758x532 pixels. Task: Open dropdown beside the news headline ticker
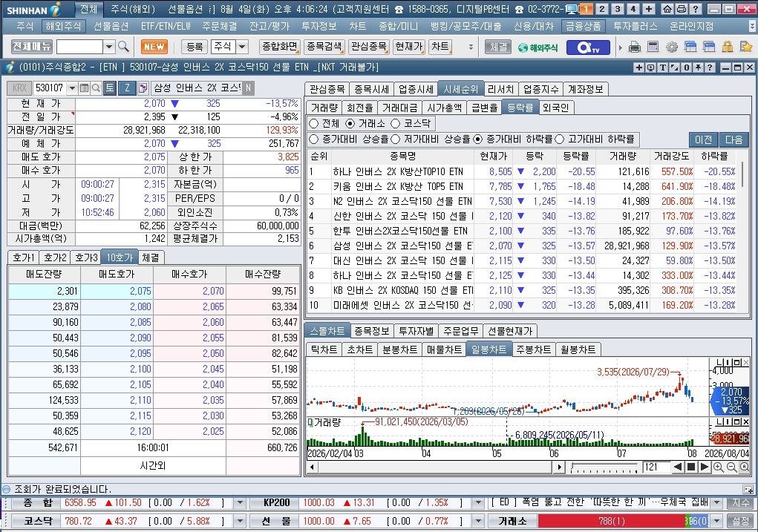(717, 502)
